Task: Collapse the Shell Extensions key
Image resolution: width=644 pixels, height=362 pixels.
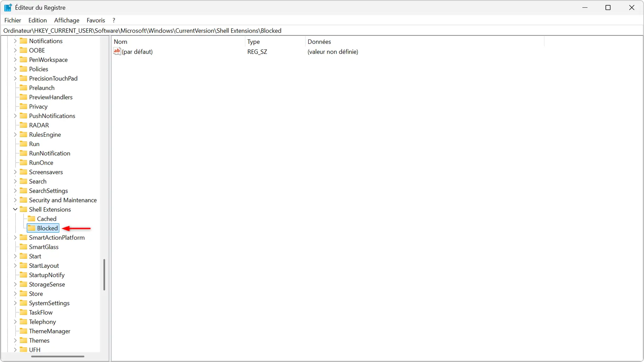Action: click(15, 209)
